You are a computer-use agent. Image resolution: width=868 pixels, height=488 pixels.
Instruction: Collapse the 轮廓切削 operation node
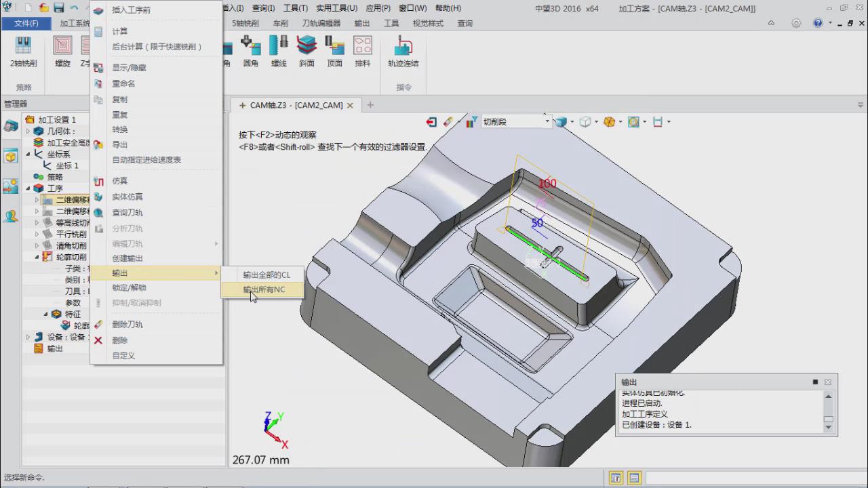(37, 257)
